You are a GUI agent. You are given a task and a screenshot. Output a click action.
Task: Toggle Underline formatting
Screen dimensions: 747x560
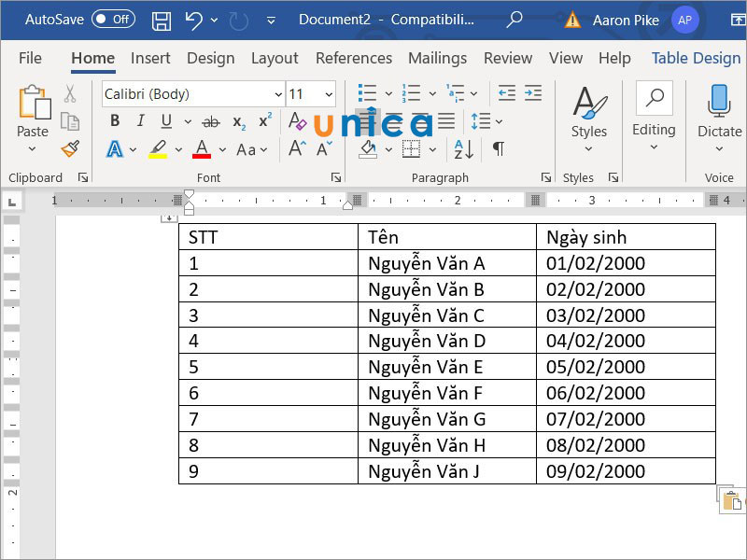point(166,121)
